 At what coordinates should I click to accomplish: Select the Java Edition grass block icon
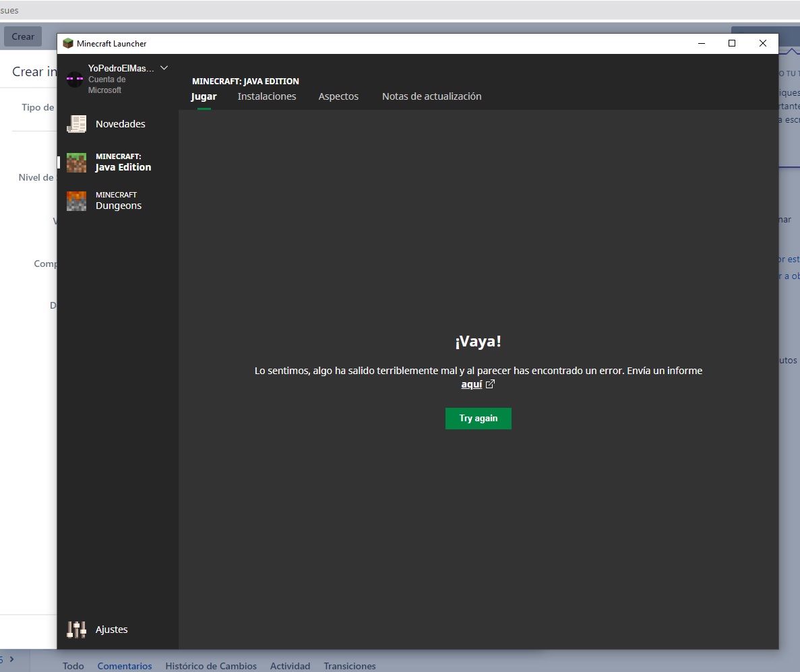pos(77,162)
